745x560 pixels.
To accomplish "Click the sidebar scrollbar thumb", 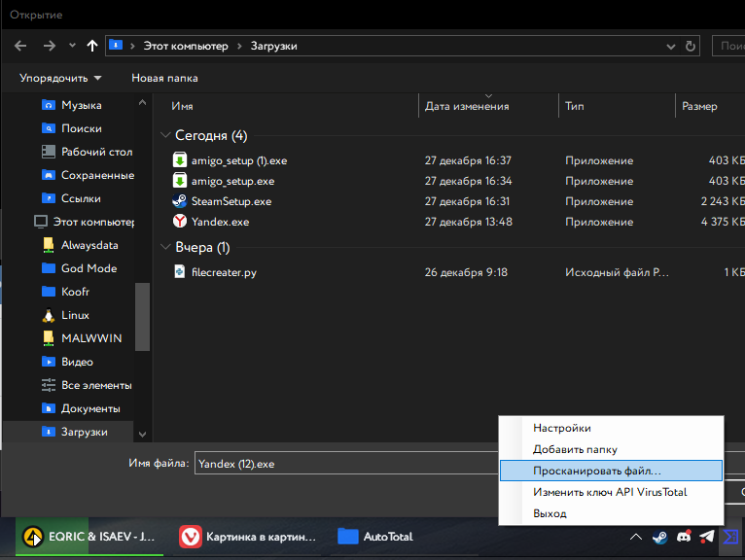I will [x=142, y=317].
